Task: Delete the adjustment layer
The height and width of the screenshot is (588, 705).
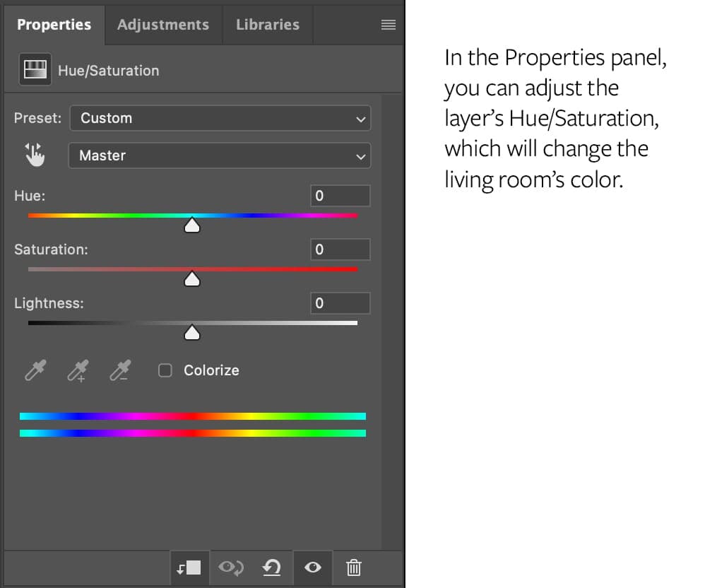Action: [353, 568]
